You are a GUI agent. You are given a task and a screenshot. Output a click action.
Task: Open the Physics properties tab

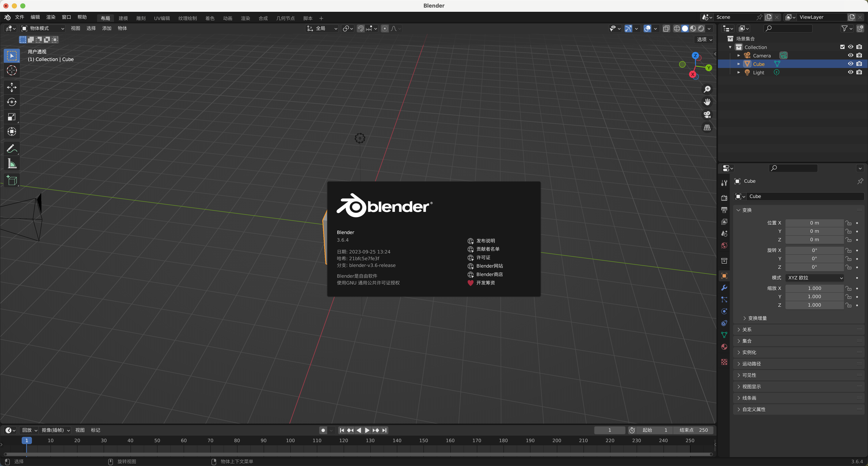tap(724, 311)
